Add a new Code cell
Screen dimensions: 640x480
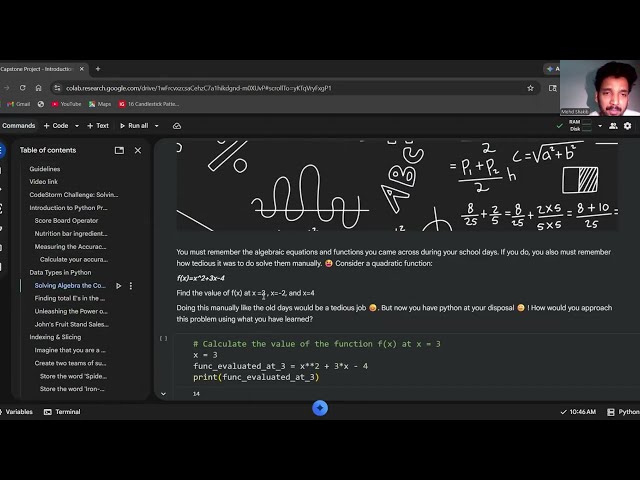click(56, 126)
